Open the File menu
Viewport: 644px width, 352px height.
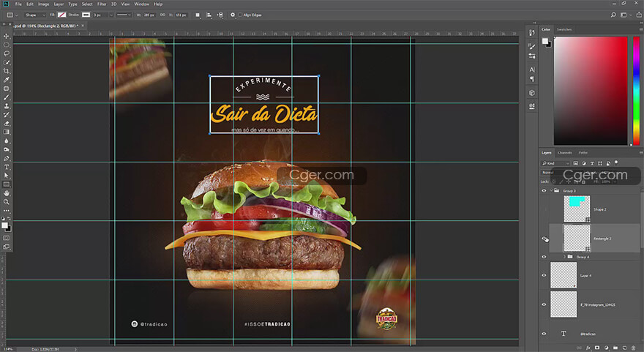pyautogui.click(x=18, y=4)
